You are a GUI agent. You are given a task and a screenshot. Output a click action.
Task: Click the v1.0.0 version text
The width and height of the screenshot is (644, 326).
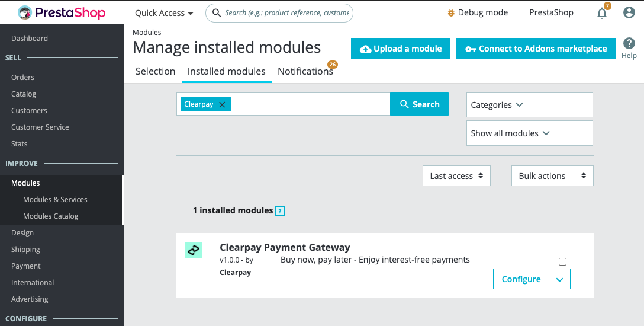pyautogui.click(x=230, y=260)
